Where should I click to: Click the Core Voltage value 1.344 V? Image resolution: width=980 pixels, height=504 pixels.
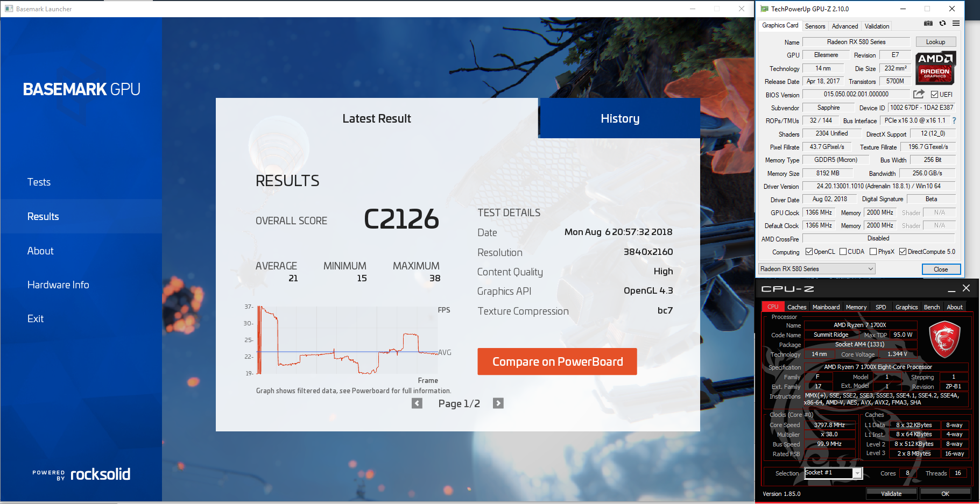[x=897, y=354]
